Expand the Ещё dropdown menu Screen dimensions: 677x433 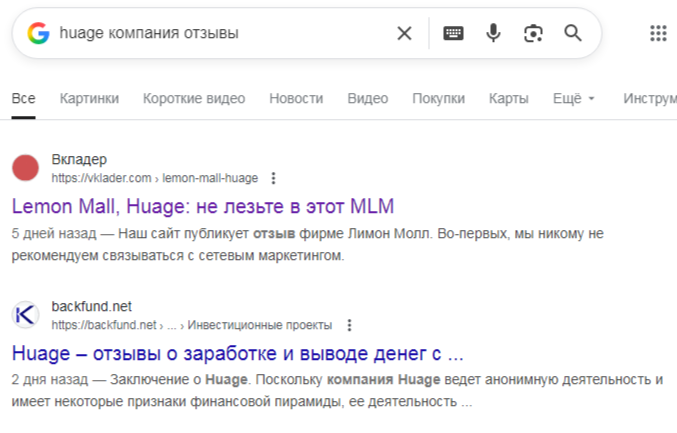tap(573, 98)
